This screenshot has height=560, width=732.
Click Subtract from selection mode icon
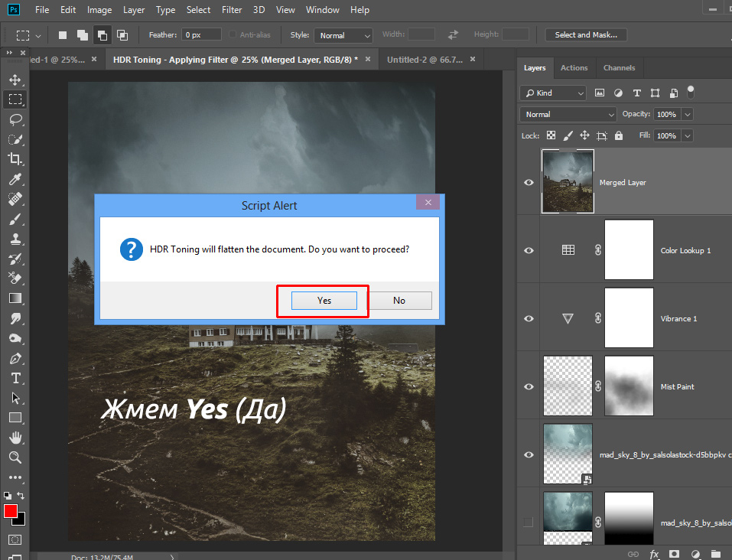(x=102, y=35)
